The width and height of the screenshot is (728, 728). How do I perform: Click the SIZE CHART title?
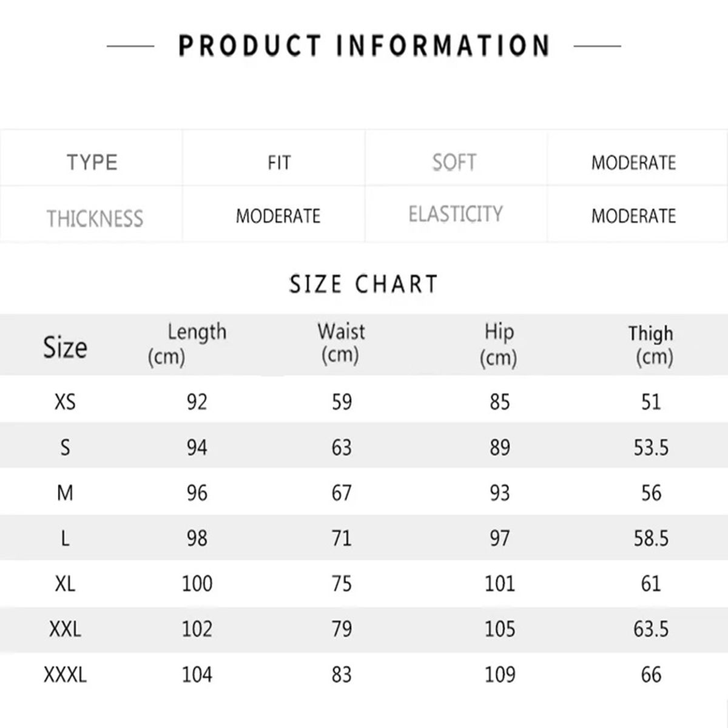[363, 285]
